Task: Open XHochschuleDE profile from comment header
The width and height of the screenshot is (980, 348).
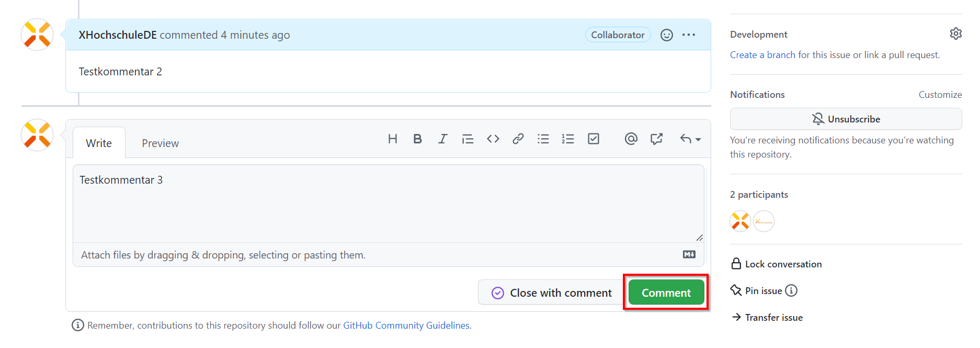Action: tap(118, 35)
